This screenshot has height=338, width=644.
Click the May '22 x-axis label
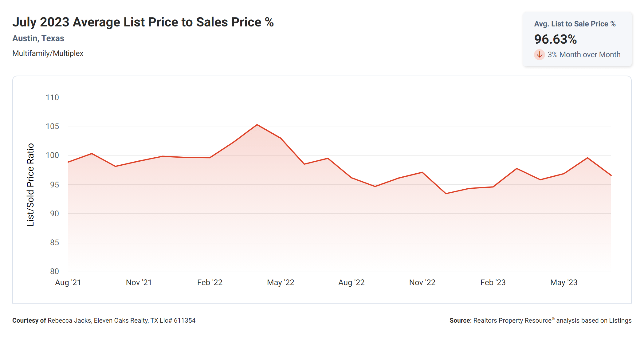281,282
